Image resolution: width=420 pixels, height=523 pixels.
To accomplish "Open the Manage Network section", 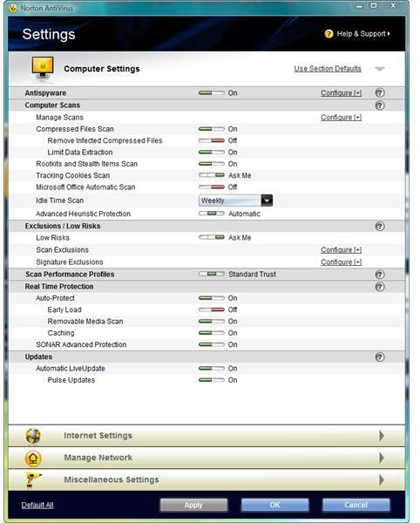I will (207, 458).
